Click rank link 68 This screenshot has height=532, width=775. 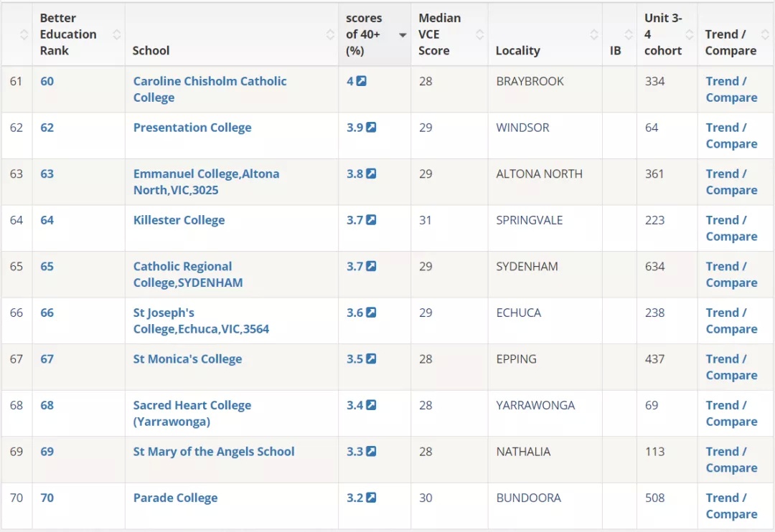tap(47, 405)
